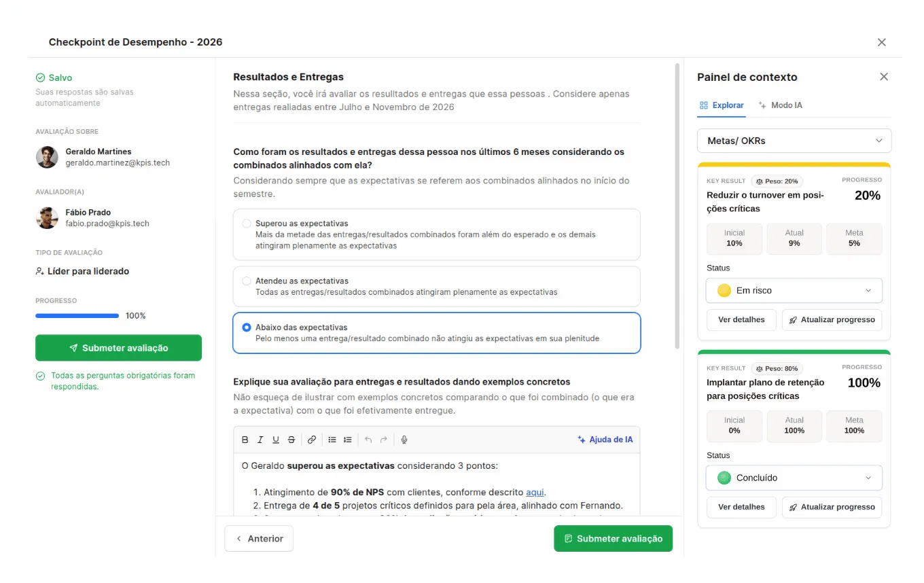Click Submeter avaliação in the left sidebar
The image size is (924, 583).
pos(118,348)
